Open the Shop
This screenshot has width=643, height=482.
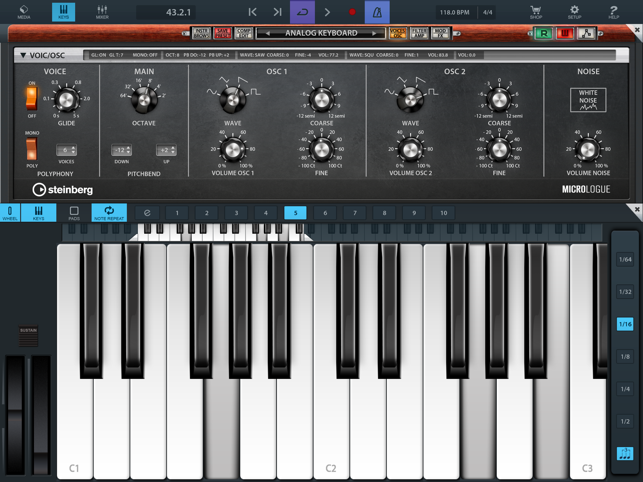tap(536, 12)
